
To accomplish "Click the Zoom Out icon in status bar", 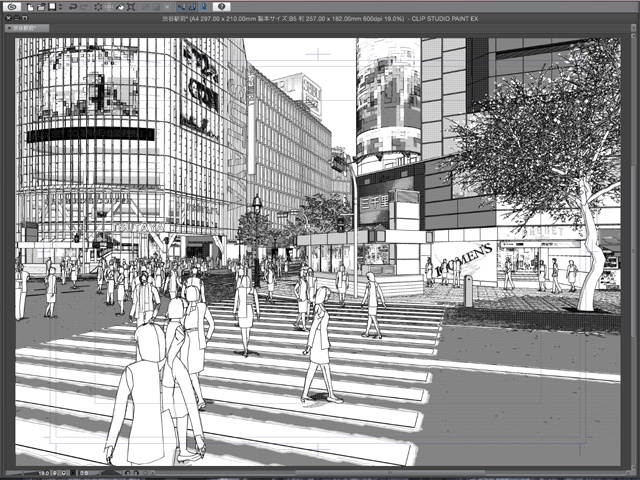I will pos(55,473).
